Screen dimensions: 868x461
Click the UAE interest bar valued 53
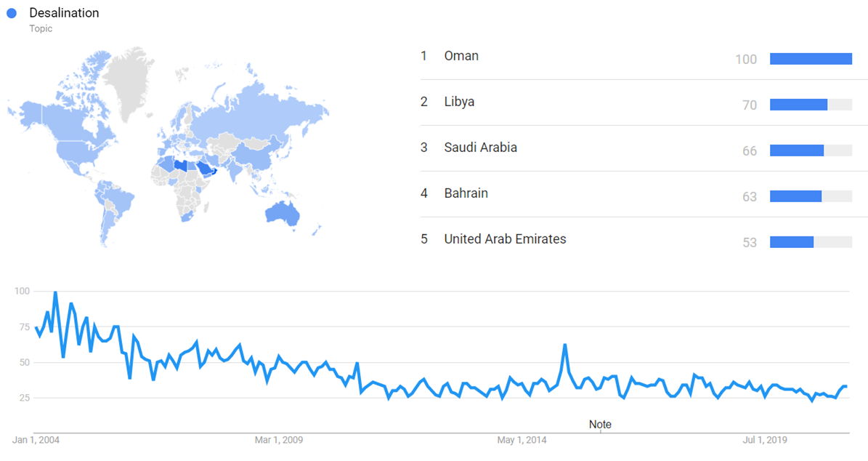coord(792,242)
